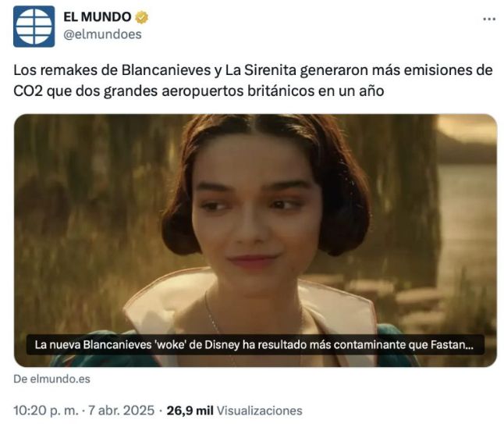Screen dimensions: 504x424
Task: Click the 7 abr. 2025 date
Action: pyautogui.click(x=121, y=411)
